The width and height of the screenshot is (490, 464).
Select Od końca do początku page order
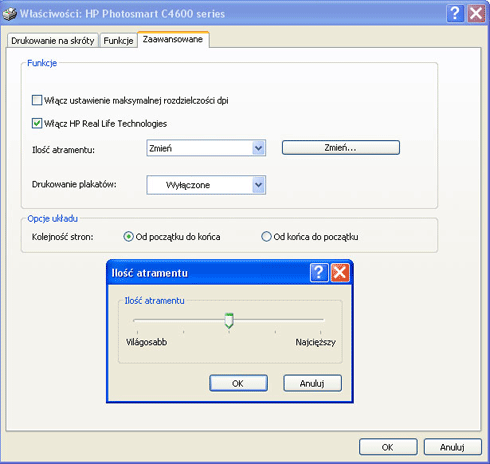coord(266,237)
